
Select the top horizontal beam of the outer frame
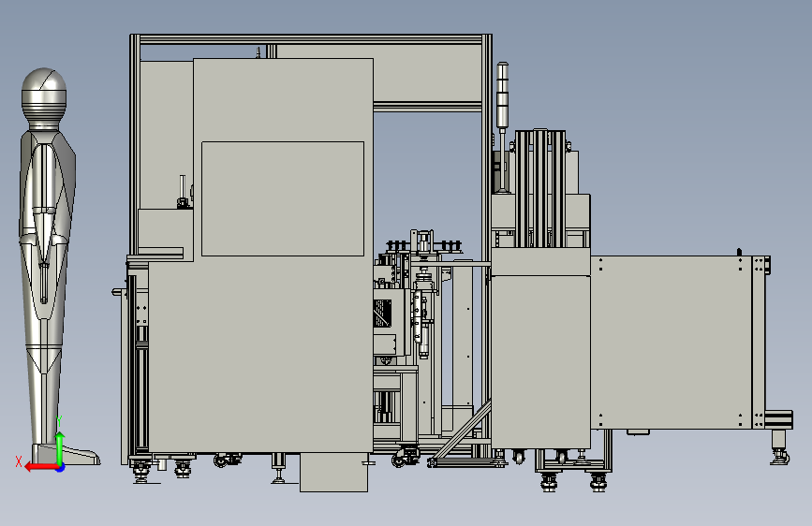tap(311, 39)
